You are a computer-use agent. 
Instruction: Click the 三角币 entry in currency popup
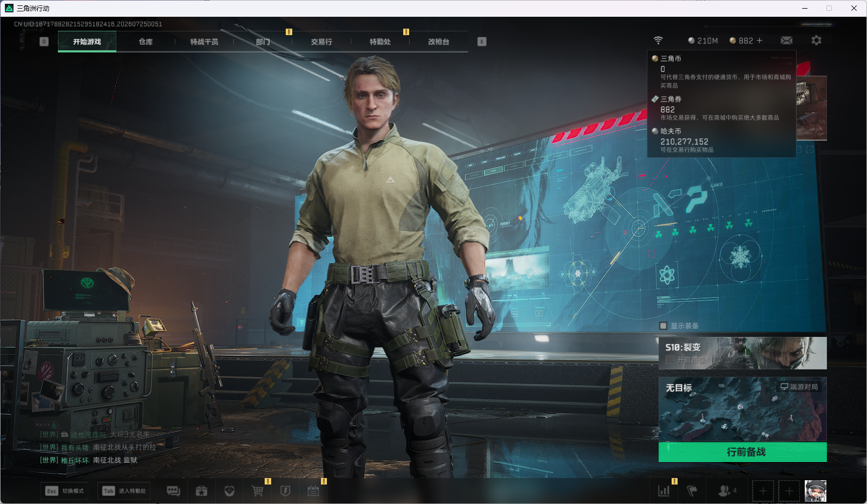(x=721, y=71)
